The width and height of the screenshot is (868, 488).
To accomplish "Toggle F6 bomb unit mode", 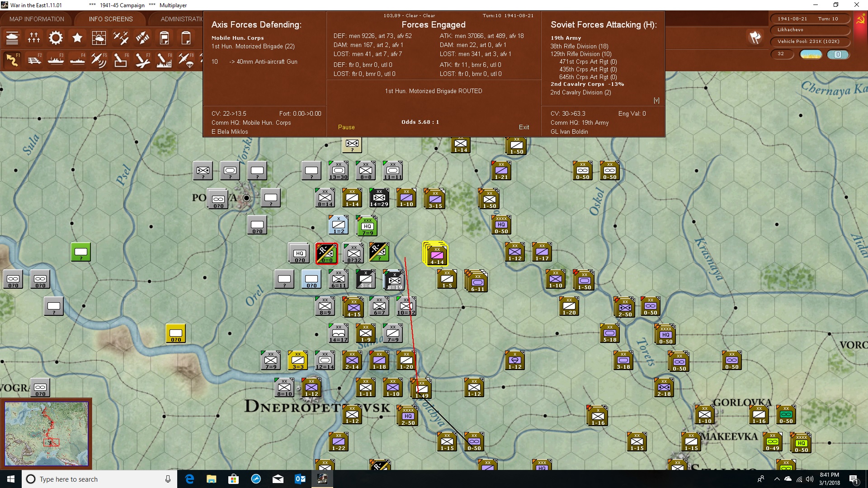I will click(121, 60).
